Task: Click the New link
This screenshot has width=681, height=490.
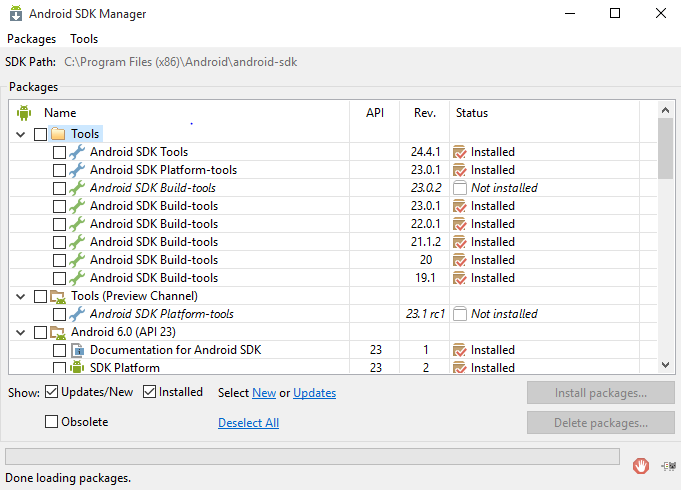Action: tap(264, 393)
